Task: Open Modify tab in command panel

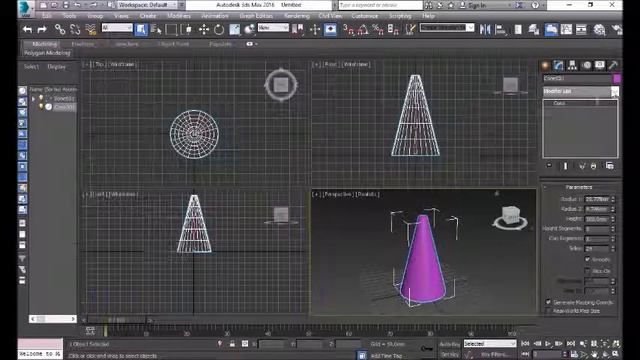Action: tap(558, 65)
